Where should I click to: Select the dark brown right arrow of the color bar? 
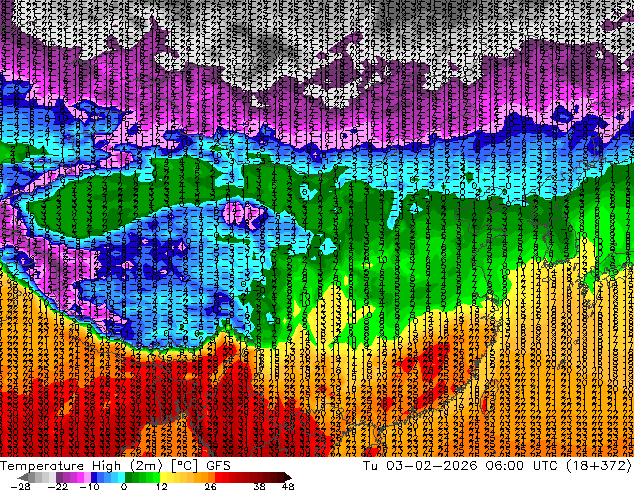point(287,477)
